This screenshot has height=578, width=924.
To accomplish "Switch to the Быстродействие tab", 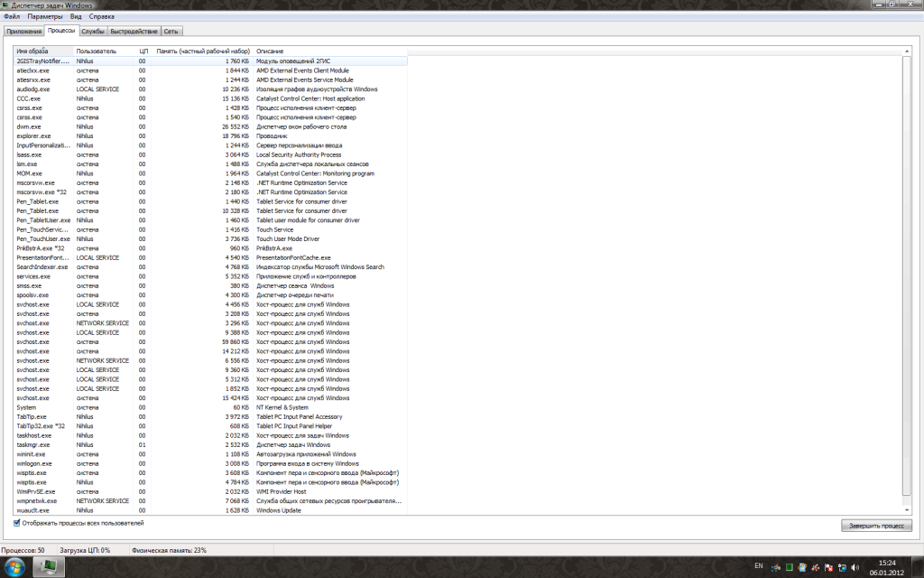I will [x=134, y=32].
